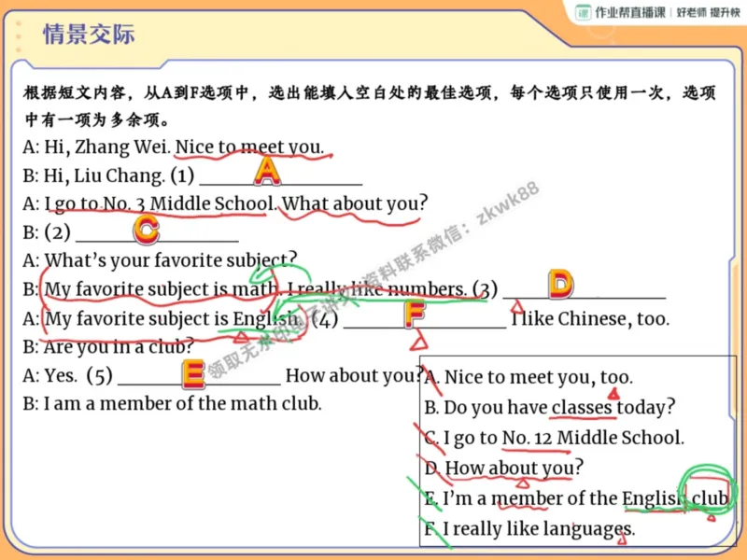Click 'I like Chinese, too.' text
The width and height of the screenshot is (747, 560).
[590, 318]
